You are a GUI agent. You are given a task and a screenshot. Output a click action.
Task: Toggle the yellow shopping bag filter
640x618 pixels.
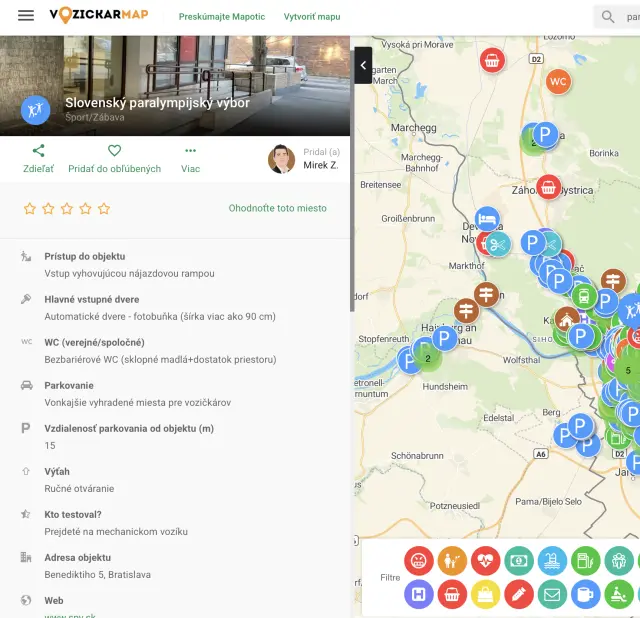[485, 594]
